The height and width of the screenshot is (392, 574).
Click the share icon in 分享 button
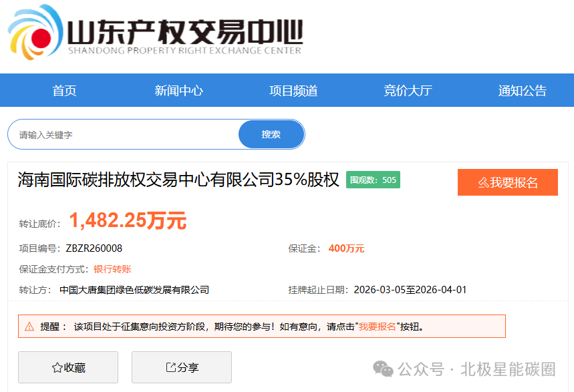pos(170,367)
